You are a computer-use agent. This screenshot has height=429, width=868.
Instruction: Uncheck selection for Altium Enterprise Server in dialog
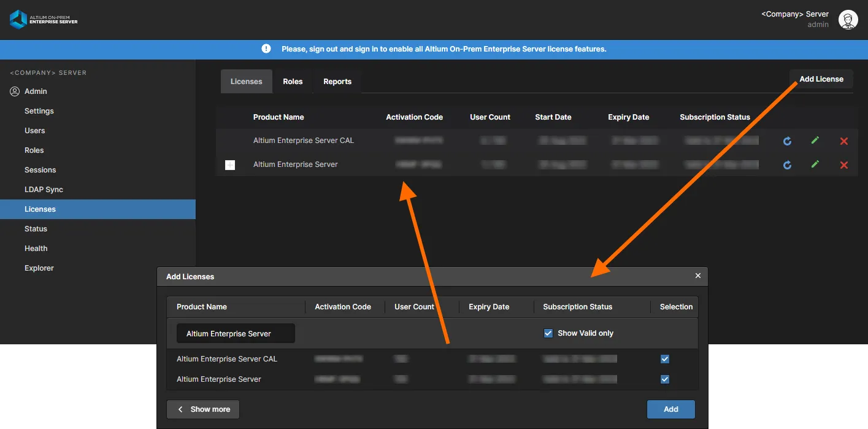click(x=665, y=379)
